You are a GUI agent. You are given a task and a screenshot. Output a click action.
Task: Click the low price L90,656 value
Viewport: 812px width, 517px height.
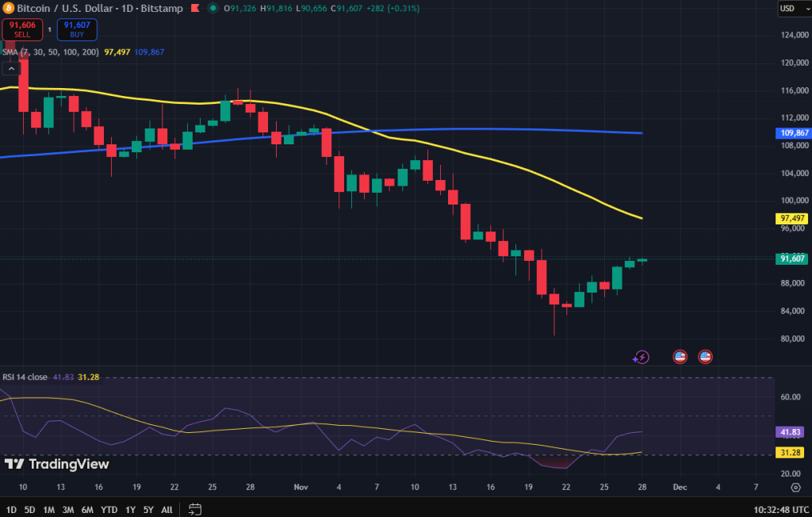[312, 8]
